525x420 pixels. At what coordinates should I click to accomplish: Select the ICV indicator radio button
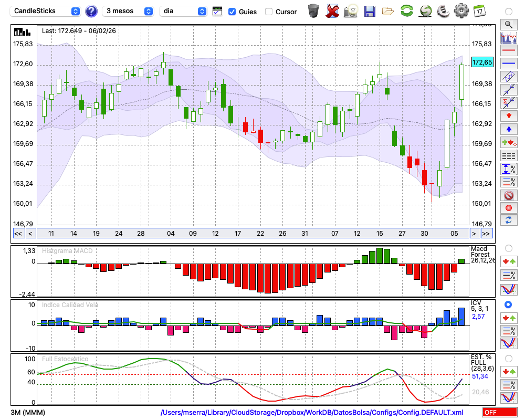click(508, 304)
